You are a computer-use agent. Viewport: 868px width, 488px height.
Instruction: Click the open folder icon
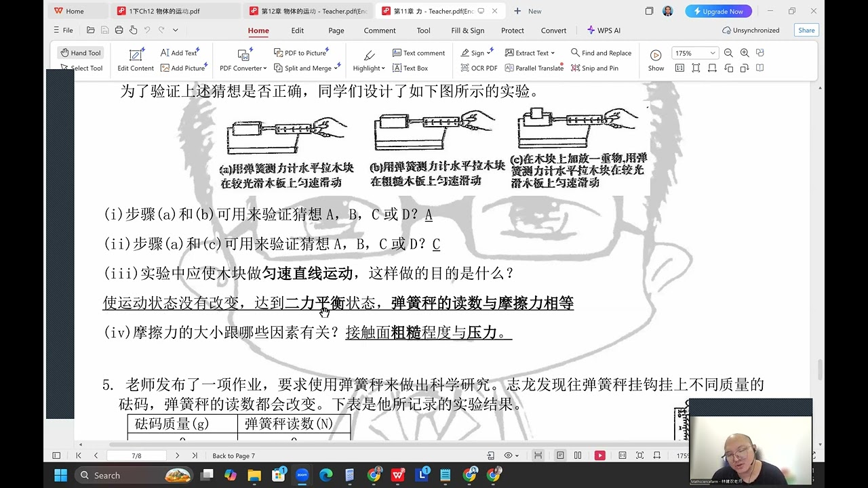[x=91, y=30]
